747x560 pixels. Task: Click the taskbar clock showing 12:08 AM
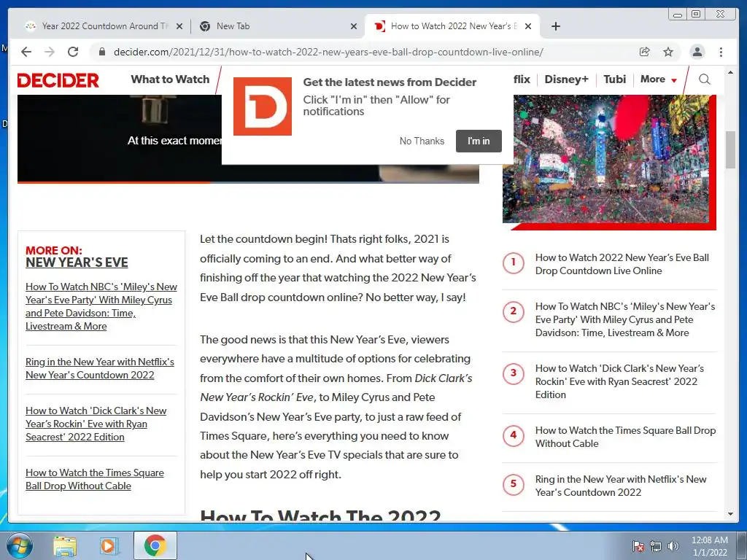pyautogui.click(x=709, y=546)
